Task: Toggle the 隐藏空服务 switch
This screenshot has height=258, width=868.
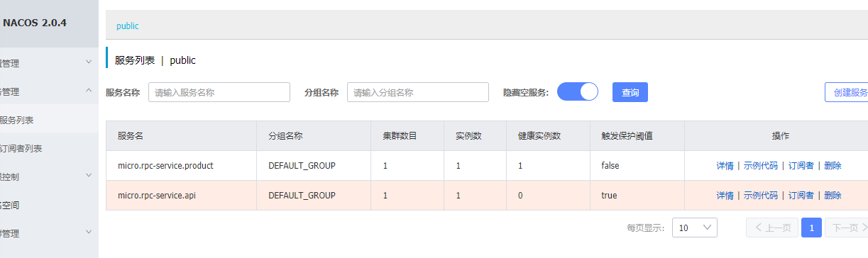Action: pyautogui.click(x=578, y=92)
